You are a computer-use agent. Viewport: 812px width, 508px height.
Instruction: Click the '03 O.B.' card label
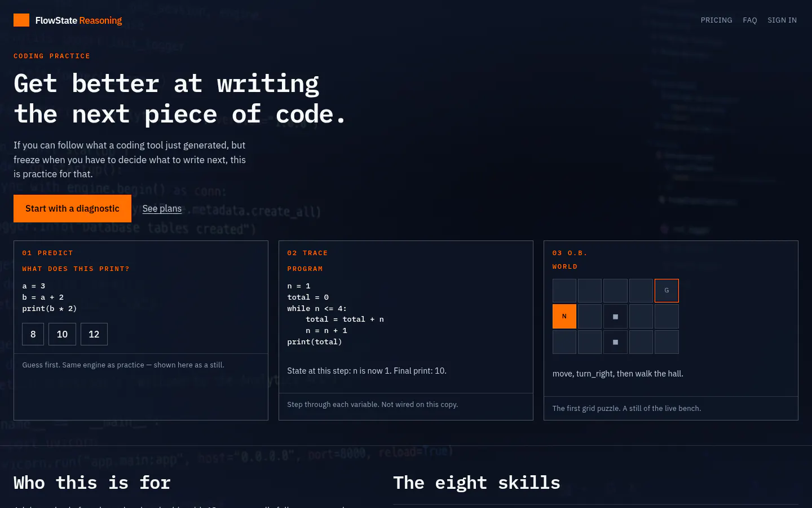click(x=570, y=253)
